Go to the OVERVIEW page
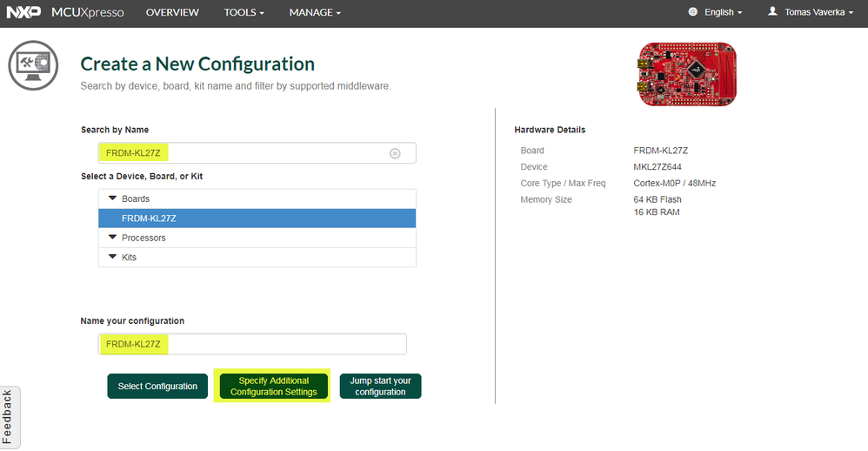Screen dimensions: 868x451 172,12
